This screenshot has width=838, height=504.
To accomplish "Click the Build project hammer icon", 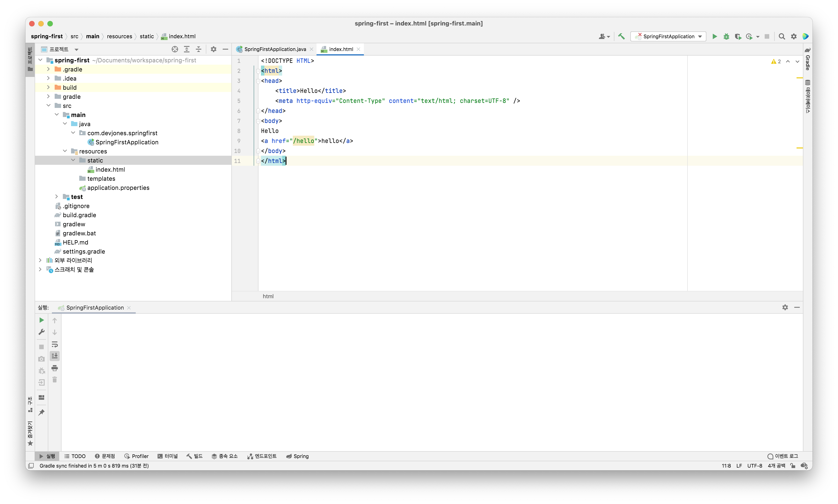I will pos(621,36).
